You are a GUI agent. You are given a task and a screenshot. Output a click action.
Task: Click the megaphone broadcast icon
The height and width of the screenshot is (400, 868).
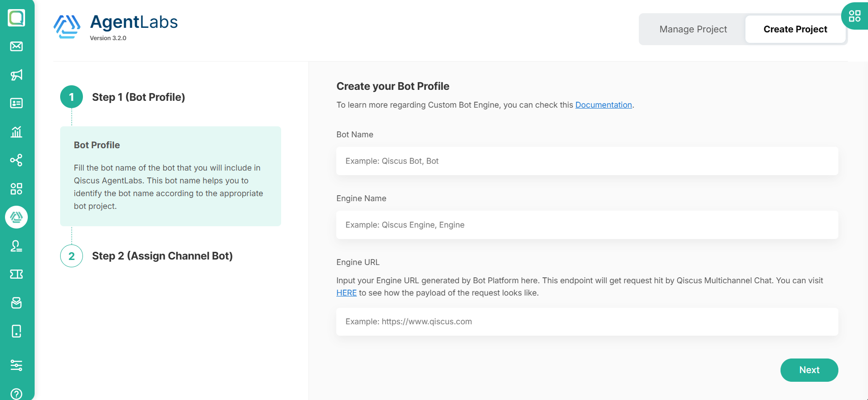(16, 75)
